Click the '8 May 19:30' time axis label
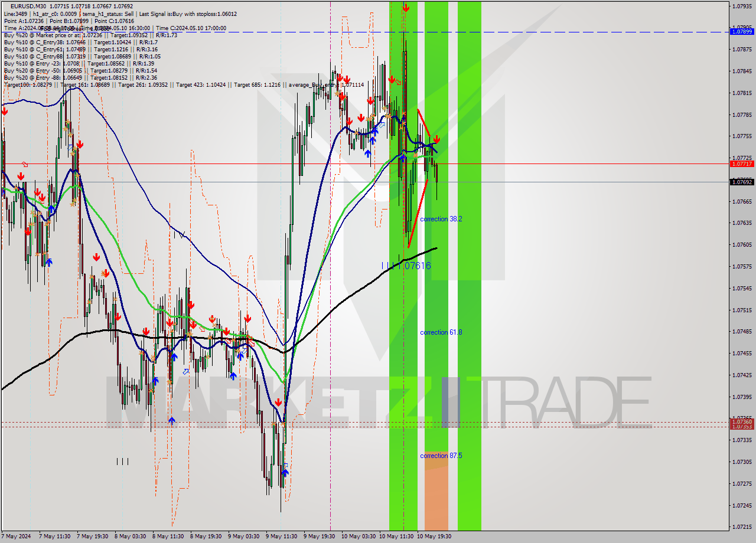The image size is (756, 543). pyautogui.click(x=206, y=537)
